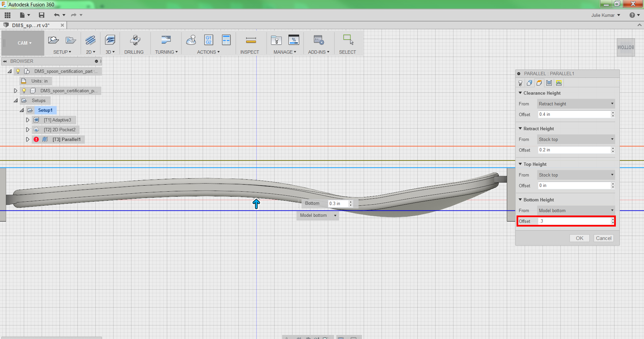Toggle visibility bulb of nested DMS_spoon body

[x=24, y=91]
